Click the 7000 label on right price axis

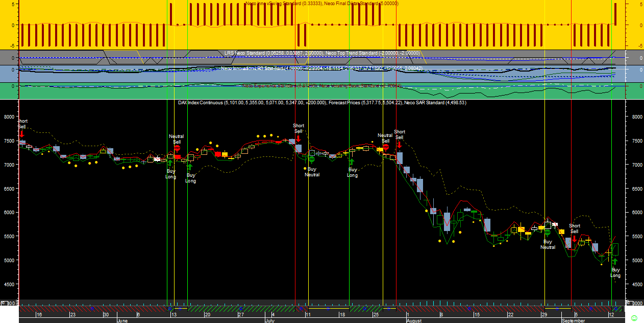click(637, 165)
